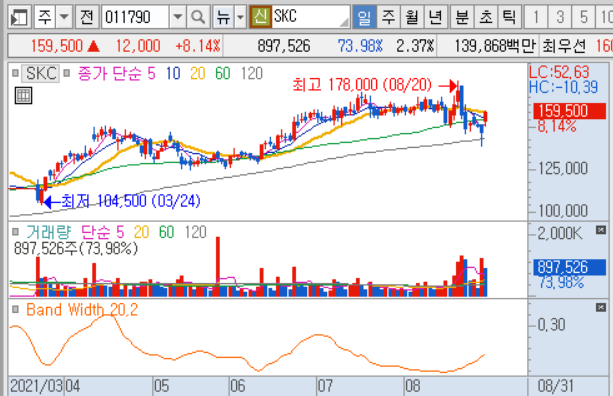
Task: Click the 뉴 news button
Action: coord(224,17)
